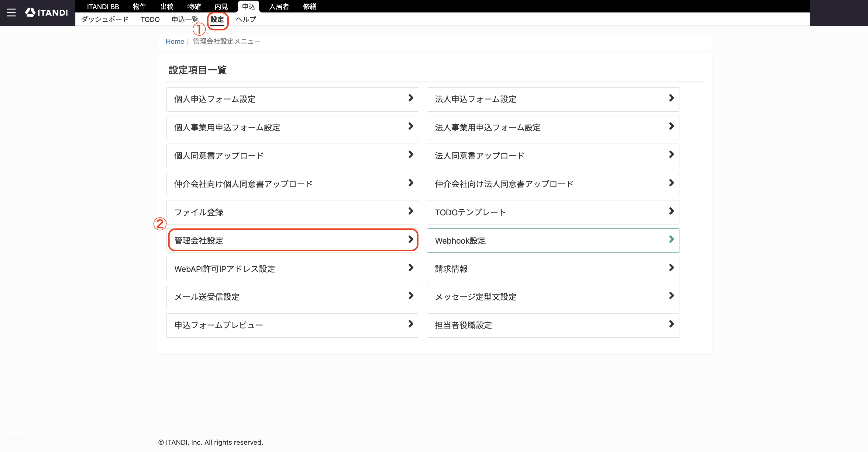Open 管理会社設定

coord(292,241)
